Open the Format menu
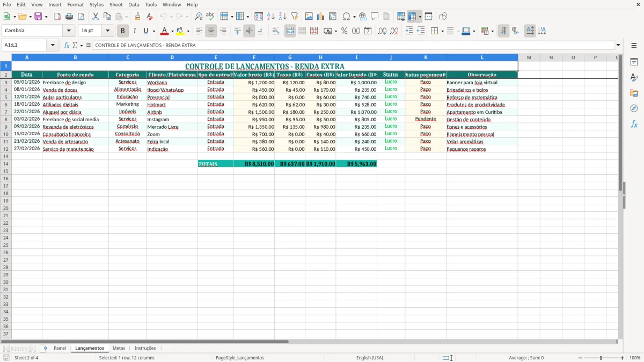The image size is (644, 362). [75, 4]
